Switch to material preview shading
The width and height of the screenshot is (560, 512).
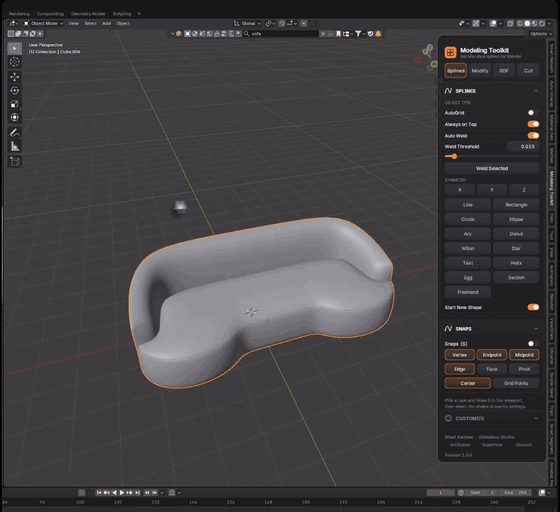tap(534, 24)
